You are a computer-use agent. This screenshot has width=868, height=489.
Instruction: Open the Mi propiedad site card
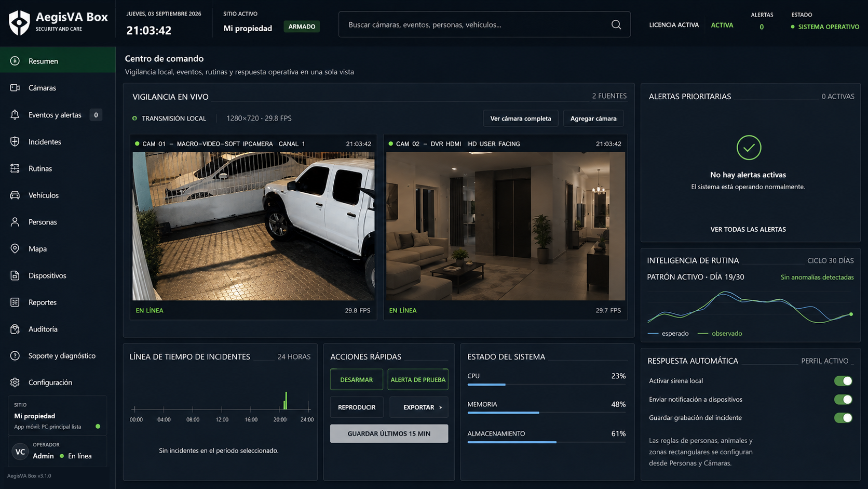pos(57,415)
